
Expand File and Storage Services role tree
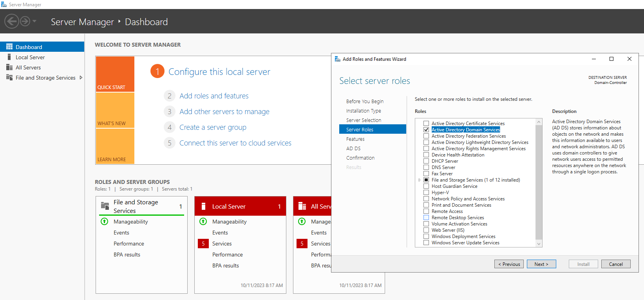[420, 180]
